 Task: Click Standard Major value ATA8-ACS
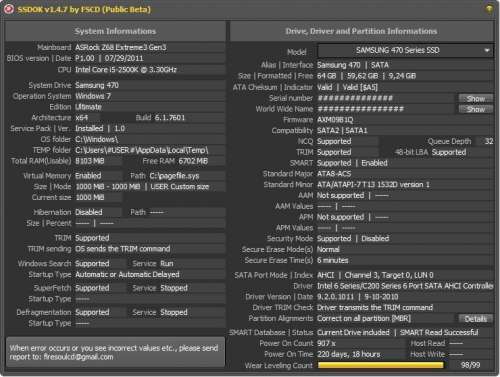pyautogui.click(x=334, y=174)
